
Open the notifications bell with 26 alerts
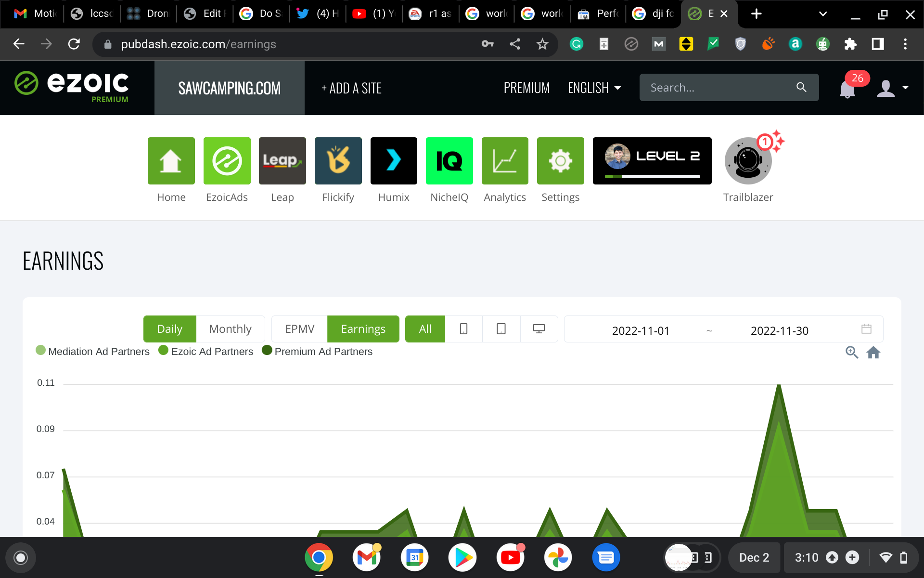tap(847, 89)
